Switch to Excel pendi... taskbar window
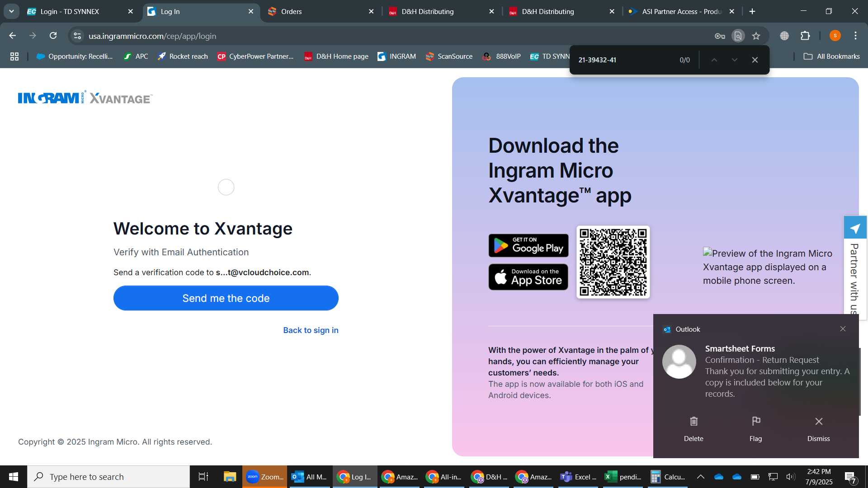 tap(624, 477)
